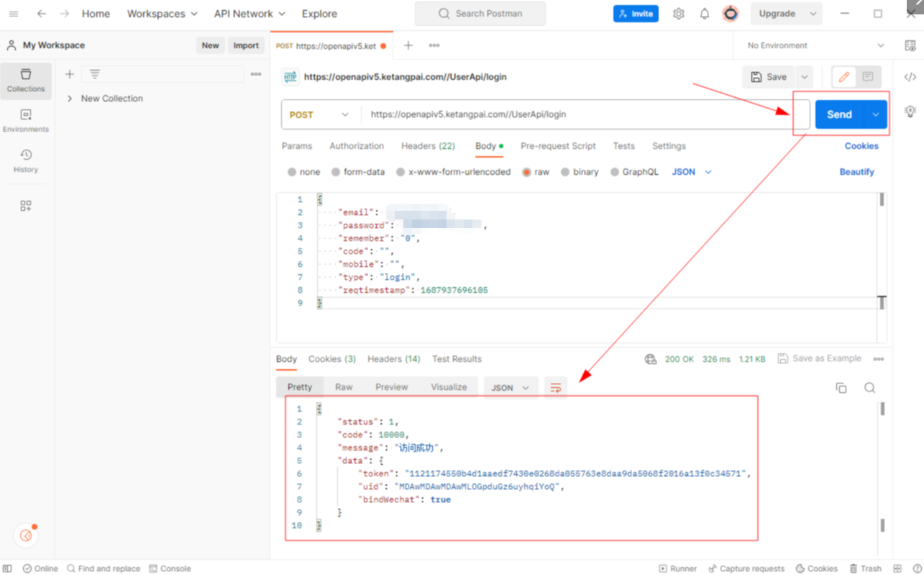Open the request Settings tab

pos(669,146)
